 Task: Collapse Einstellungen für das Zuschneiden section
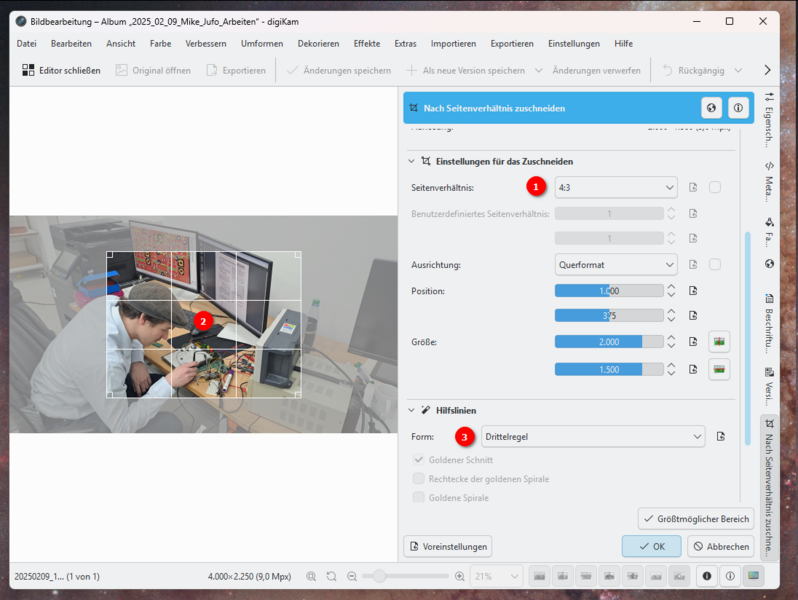click(411, 161)
